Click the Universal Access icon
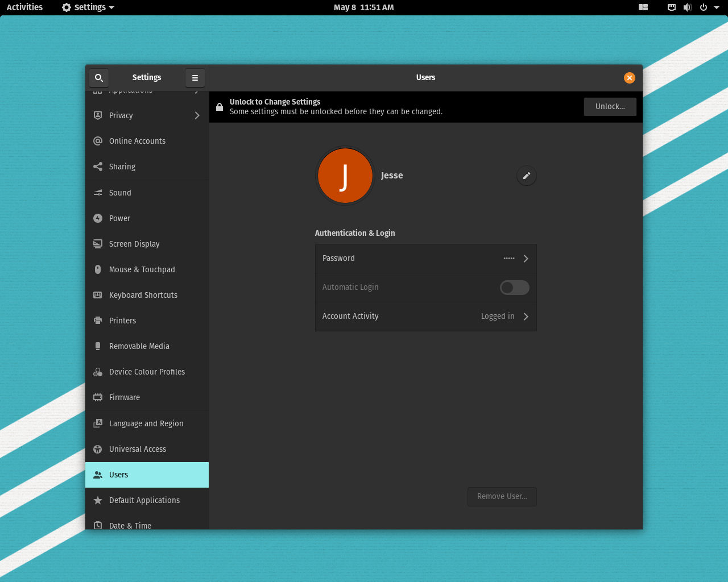728x582 pixels. 98,449
